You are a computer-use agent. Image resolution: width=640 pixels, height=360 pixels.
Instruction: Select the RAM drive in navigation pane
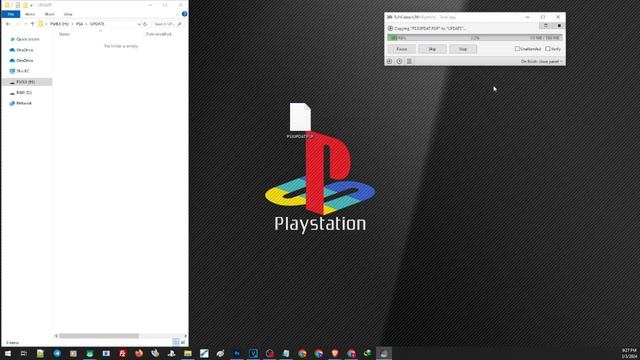24,93
